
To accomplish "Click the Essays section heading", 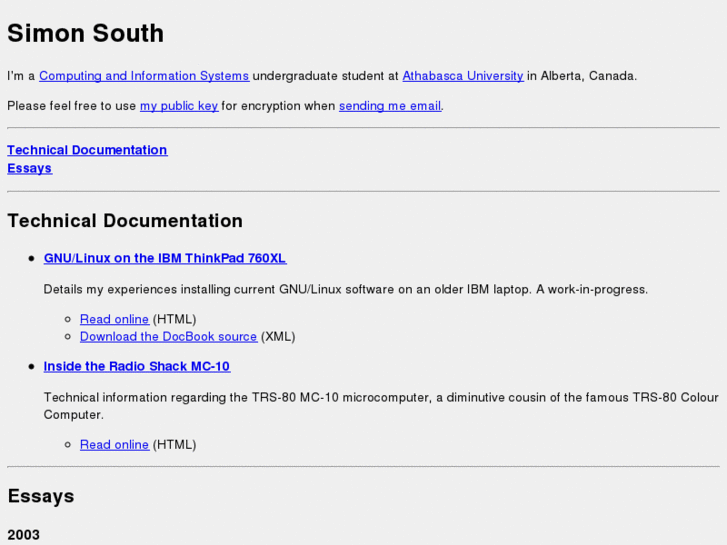I will point(41,496).
